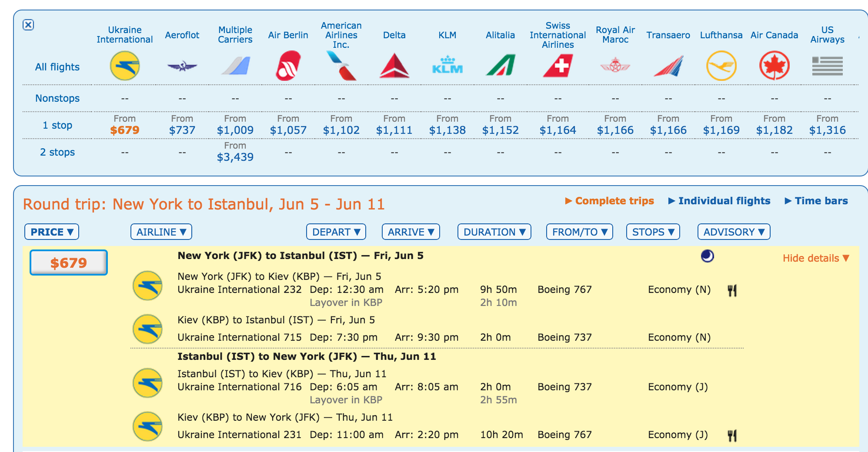Filter by 1 stop row
This screenshot has width=868, height=452.
57,125
